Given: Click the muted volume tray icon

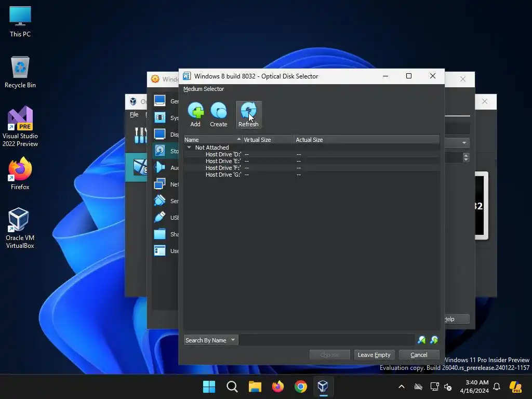Looking at the screenshot, I should [448, 387].
